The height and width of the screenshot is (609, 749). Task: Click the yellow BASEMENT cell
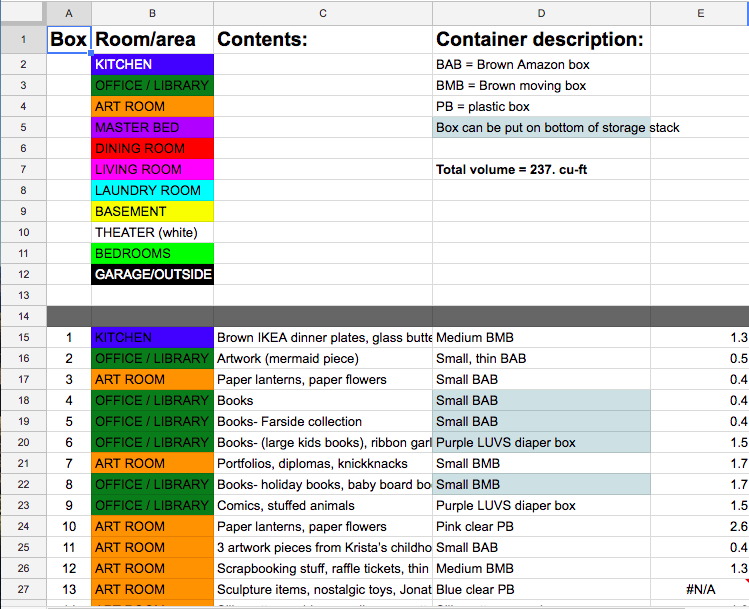click(152, 212)
